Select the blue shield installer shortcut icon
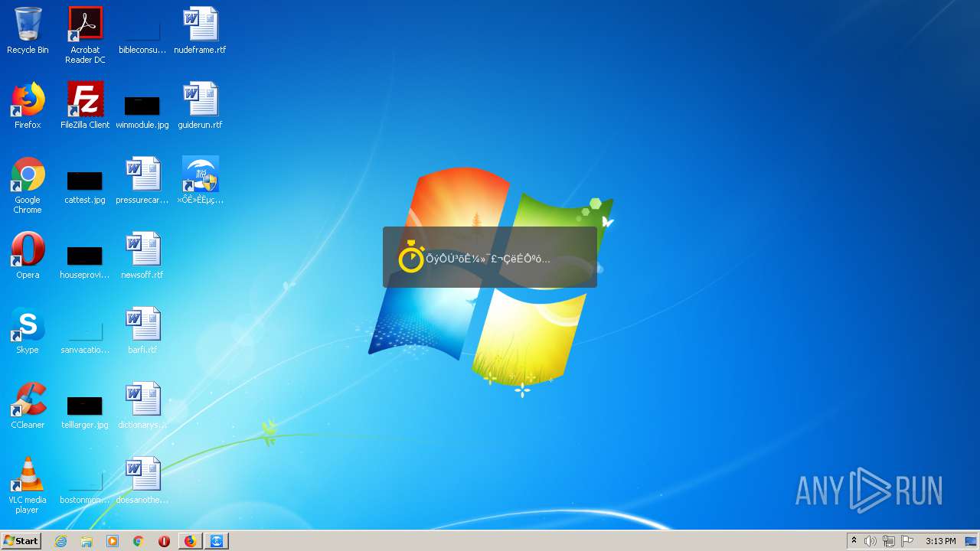 200,181
